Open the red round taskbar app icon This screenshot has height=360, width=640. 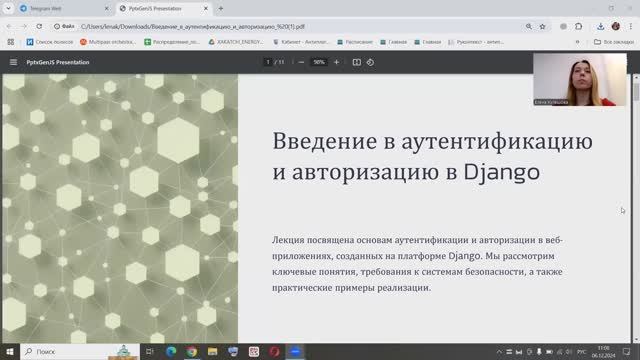click(274, 351)
